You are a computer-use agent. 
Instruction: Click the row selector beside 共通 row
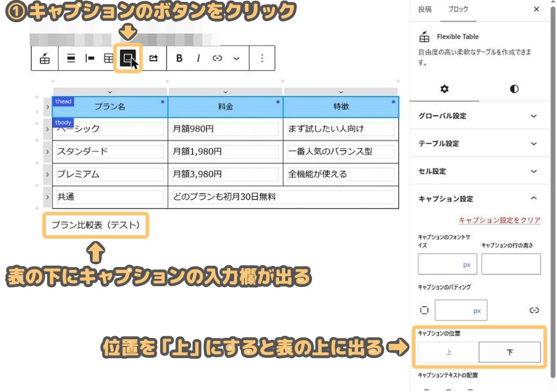(48, 197)
